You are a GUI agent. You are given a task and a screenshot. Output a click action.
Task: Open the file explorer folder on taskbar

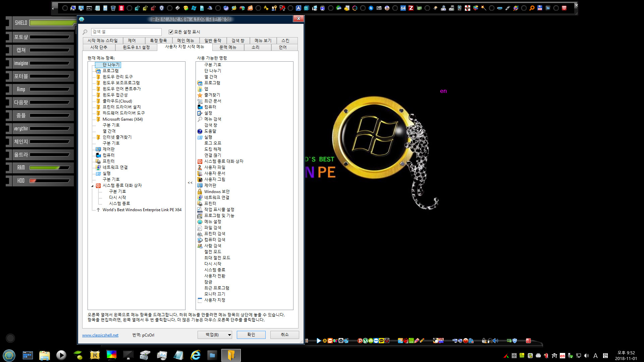(44, 355)
